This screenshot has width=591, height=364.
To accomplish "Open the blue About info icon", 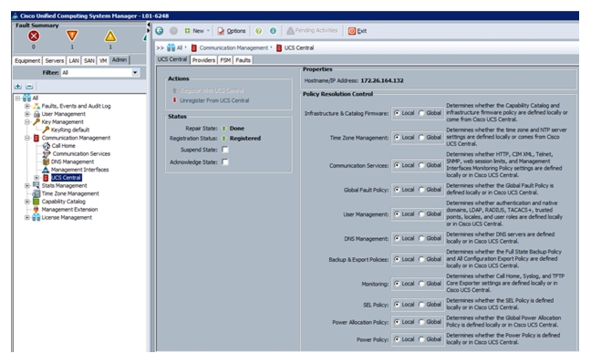I will (x=273, y=31).
